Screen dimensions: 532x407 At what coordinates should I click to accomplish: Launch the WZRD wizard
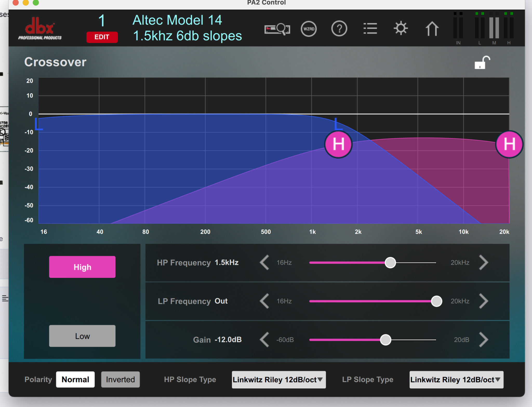tap(309, 29)
